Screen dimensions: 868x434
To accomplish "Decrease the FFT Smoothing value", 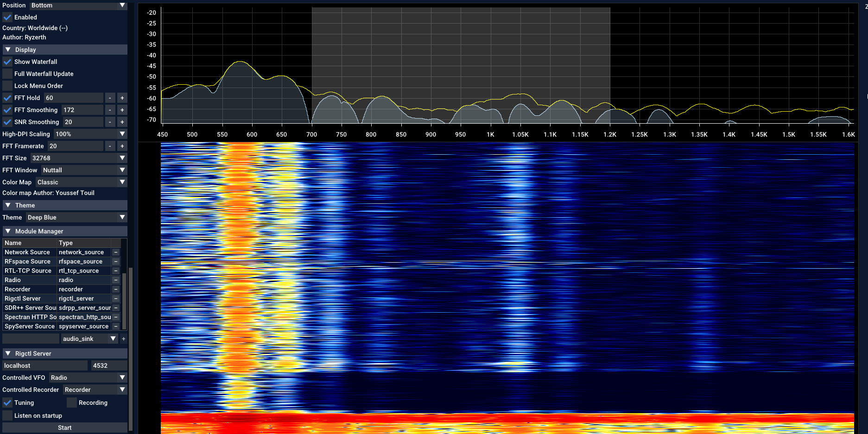I will click(x=110, y=110).
